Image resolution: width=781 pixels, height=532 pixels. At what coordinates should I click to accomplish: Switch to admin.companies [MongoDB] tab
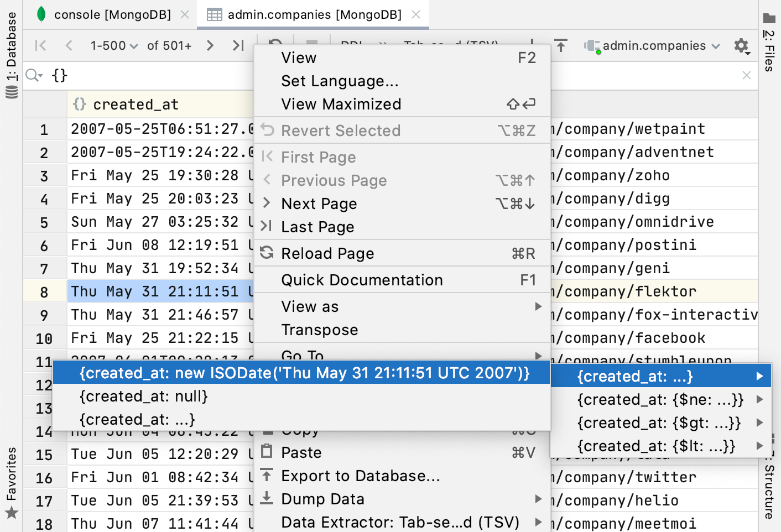click(314, 14)
